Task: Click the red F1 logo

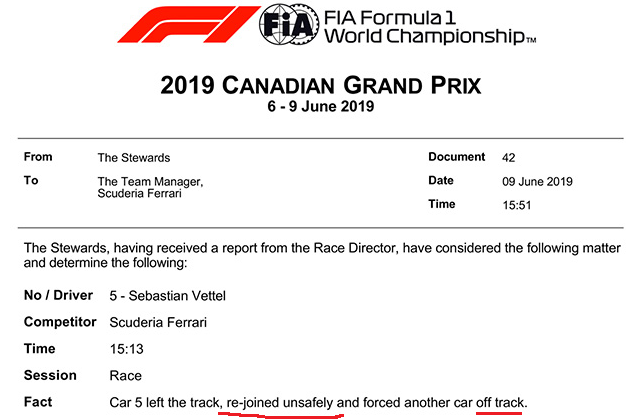Action: [x=189, y=24]
